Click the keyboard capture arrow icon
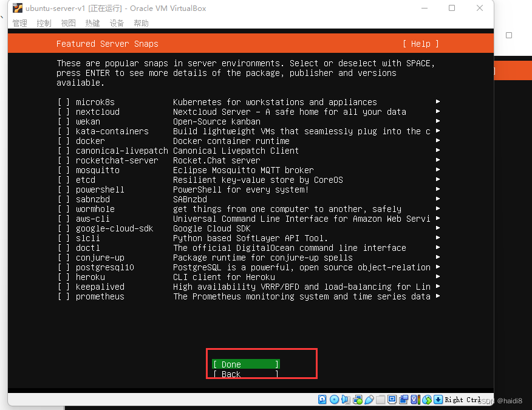Image resolution: width=532 pixels, height=410 pixels. pos(438,400)
